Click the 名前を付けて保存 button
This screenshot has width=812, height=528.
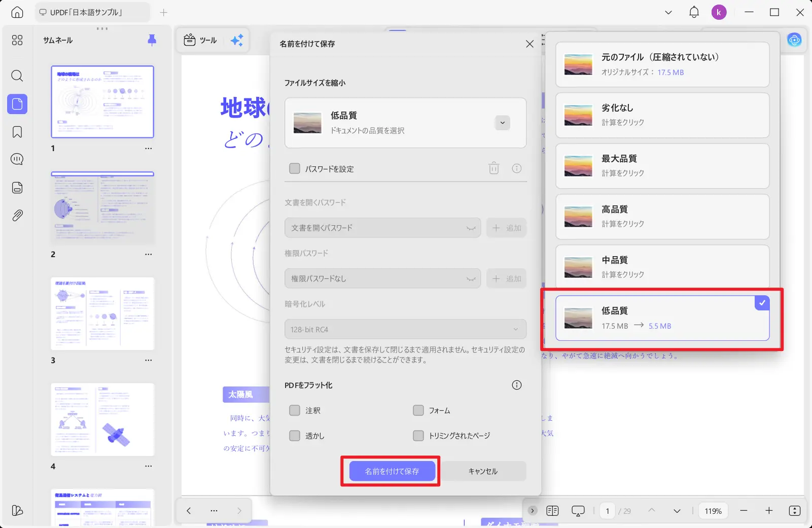[392, 471]
